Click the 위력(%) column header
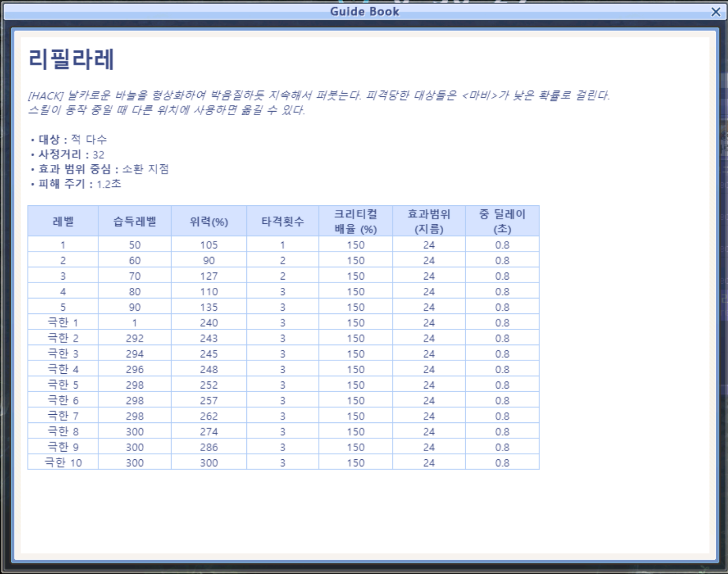Viewport: 728px width, 574px height. point(209,221)
